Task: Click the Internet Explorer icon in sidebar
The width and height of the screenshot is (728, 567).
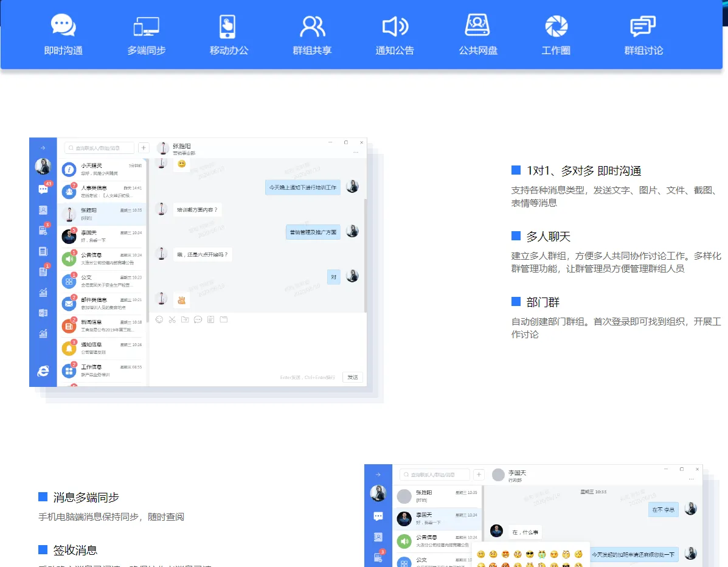Action: click(x=43, y=370)
